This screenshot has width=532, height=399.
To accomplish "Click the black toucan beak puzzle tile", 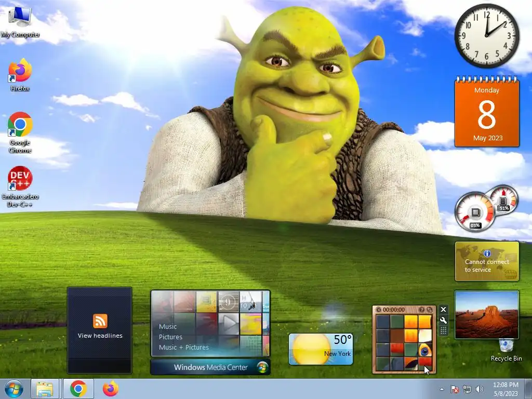I will pos(411,364).
